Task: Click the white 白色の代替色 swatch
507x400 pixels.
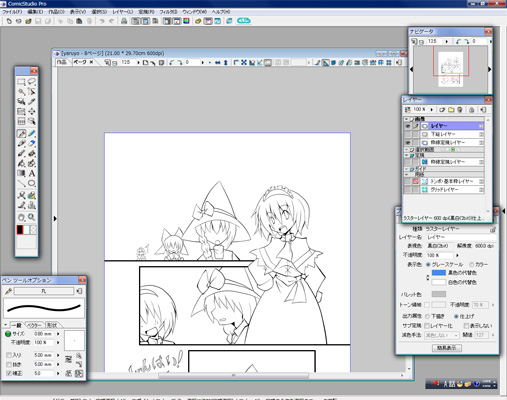Action: (x=439, y=282)
